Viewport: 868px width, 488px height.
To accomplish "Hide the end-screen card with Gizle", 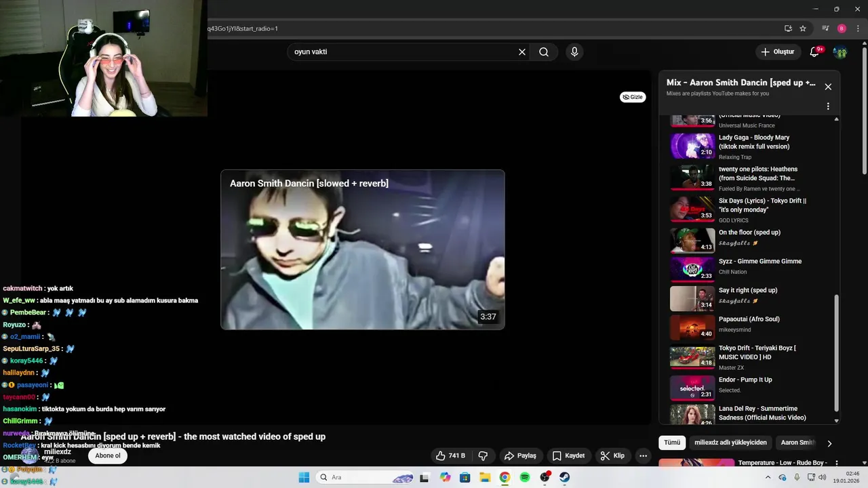I will pos(633,97).
